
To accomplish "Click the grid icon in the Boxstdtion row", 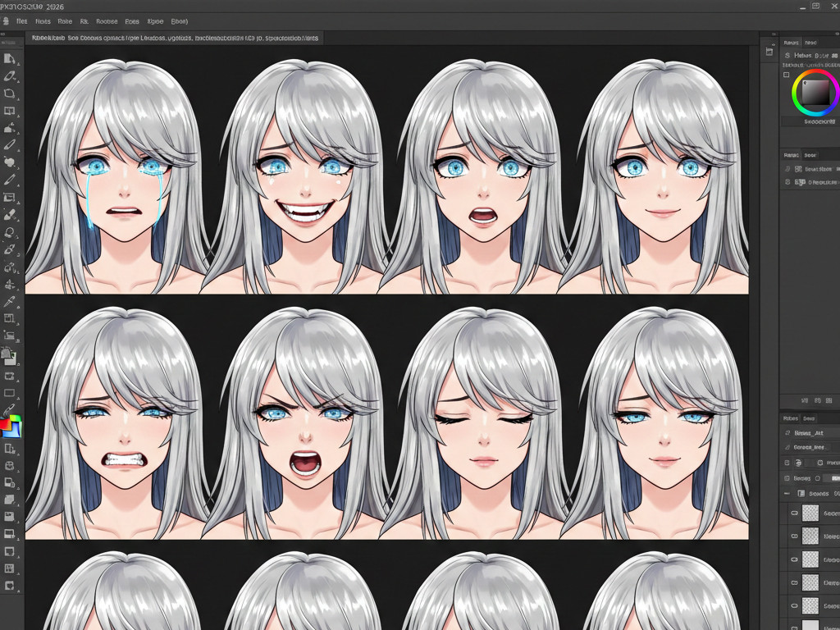I will [x=799, y=169].
